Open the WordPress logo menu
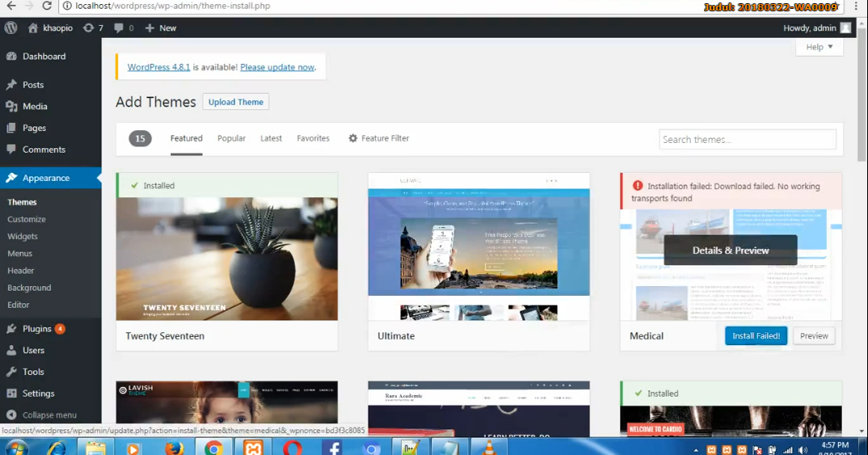The height and width of the screenshot is (455, 868). click(x=11, y=27)
